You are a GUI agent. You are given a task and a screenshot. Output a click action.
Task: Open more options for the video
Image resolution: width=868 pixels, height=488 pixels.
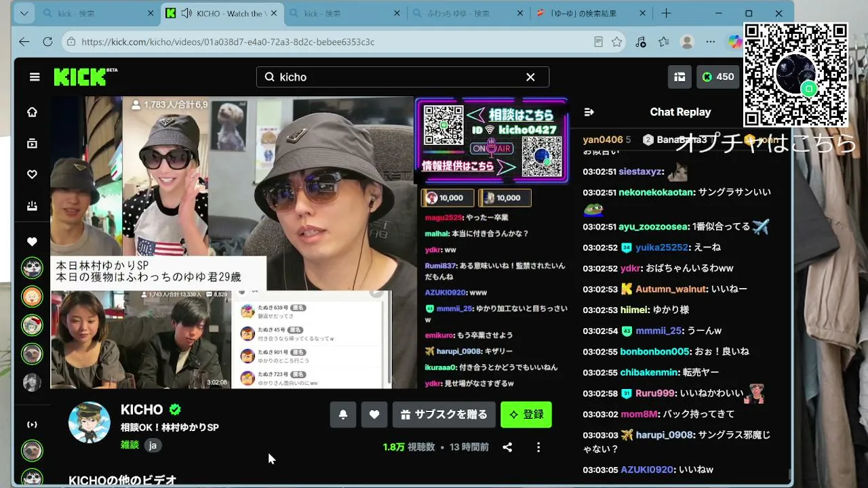(x=538, y=447)
